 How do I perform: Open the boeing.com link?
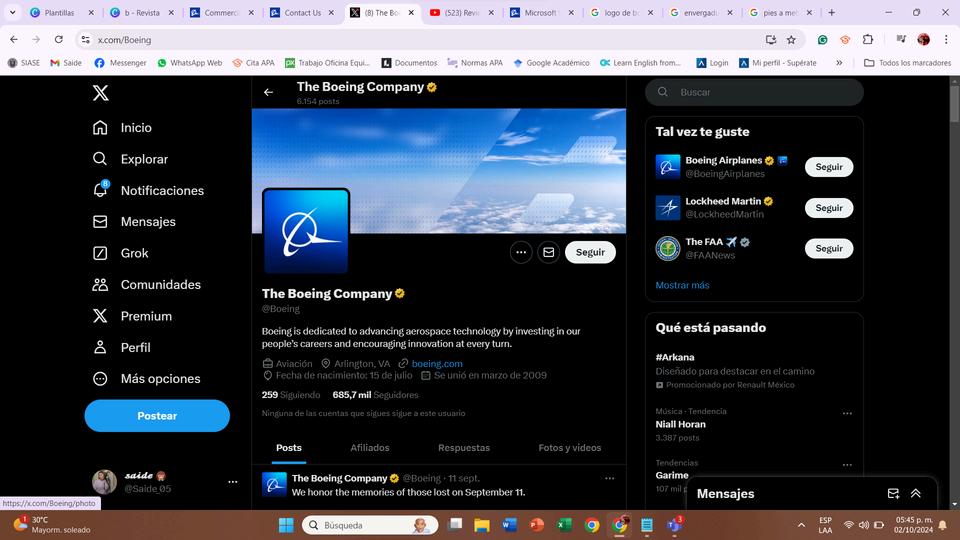(x=437, y=364)
